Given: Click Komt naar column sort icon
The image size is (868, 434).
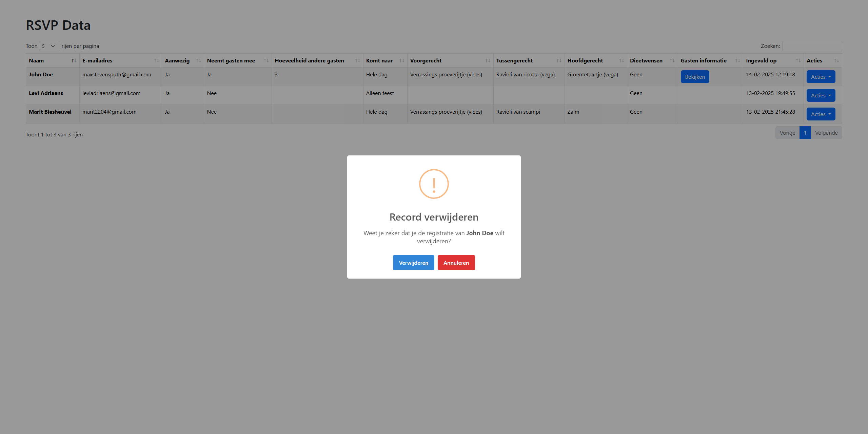Looking at the screenshot, I should [x=401, y=61].
